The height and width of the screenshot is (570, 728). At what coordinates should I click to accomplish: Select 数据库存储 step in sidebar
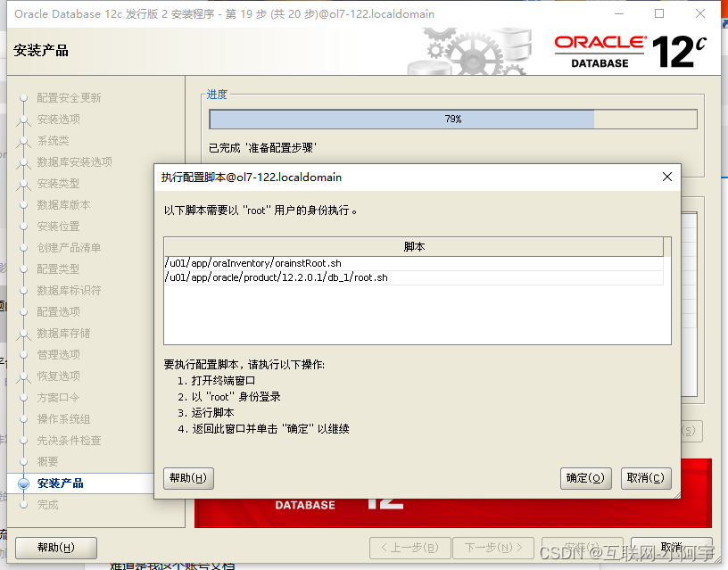(63, 334)
